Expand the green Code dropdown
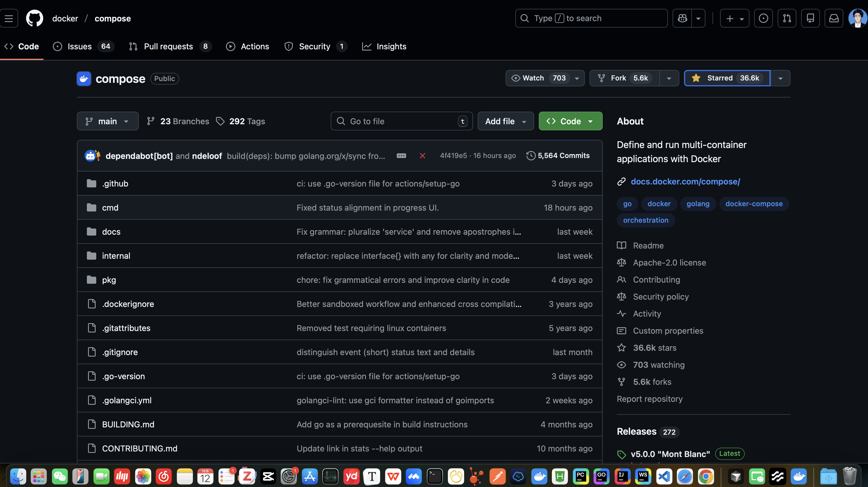The height and width of the screenshot is (487, 868). point(570,121)
